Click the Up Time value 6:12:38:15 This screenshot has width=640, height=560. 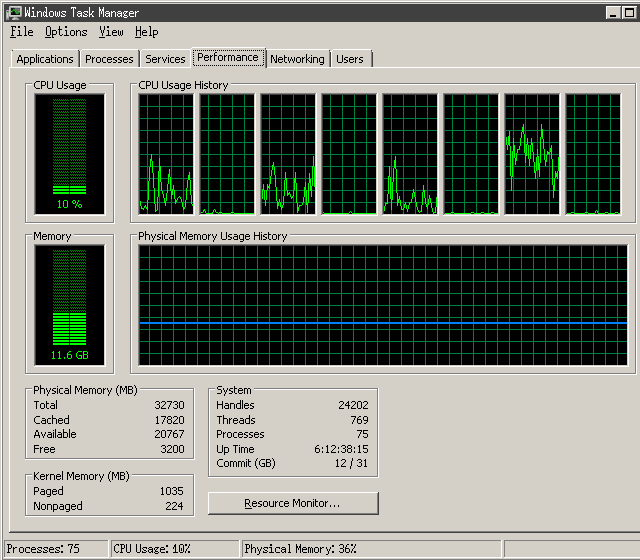tap(341, 449)
